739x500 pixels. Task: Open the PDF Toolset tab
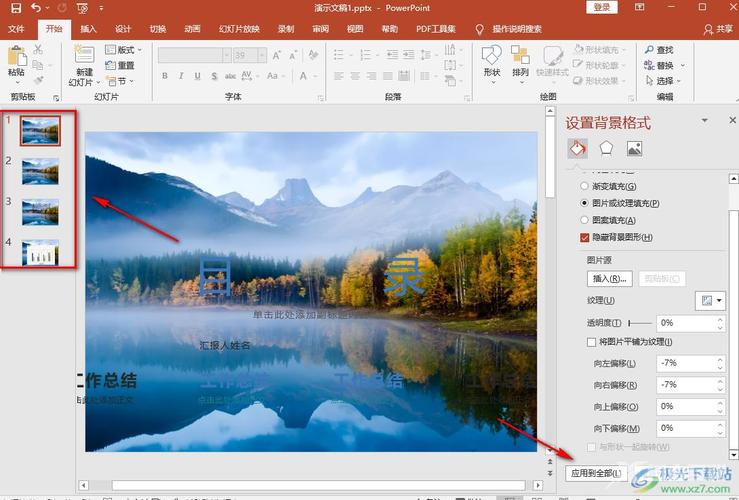tap(436, 29)
